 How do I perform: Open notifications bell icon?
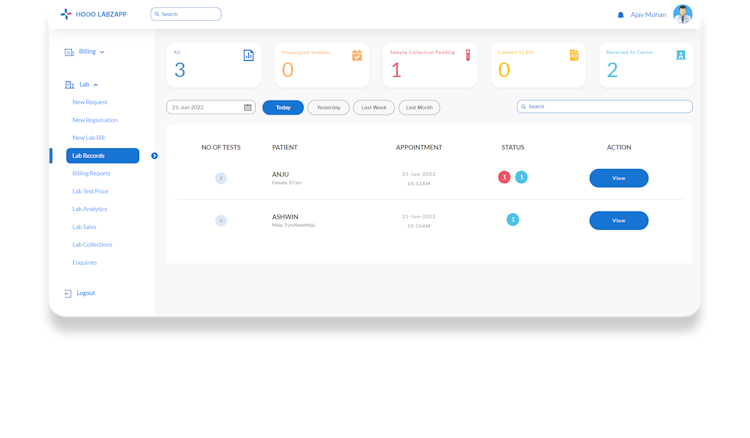pos(620,15)
